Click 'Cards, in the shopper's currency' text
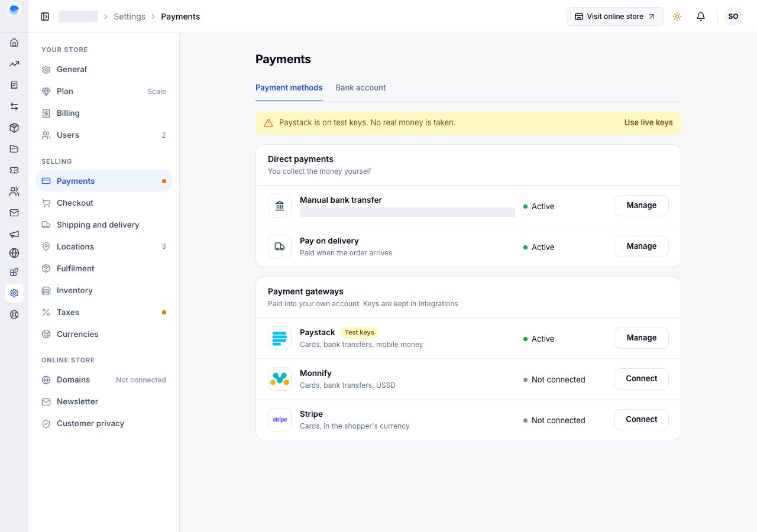The image size is (757, 532). pos(355,426)
